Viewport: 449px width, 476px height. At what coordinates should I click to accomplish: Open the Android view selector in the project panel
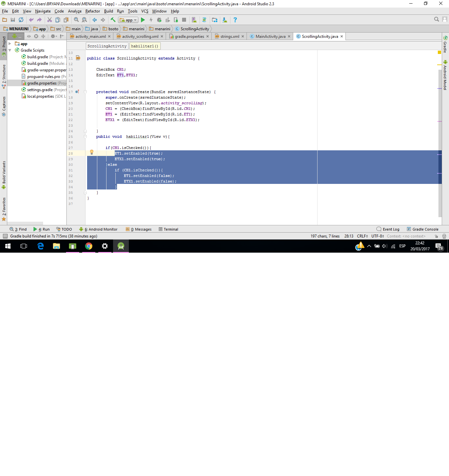click(x=15, y=36)
